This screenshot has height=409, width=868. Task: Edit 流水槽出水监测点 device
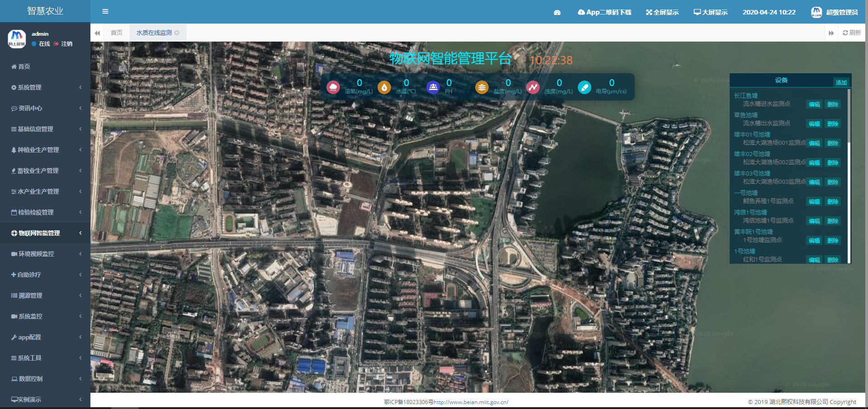814,124
